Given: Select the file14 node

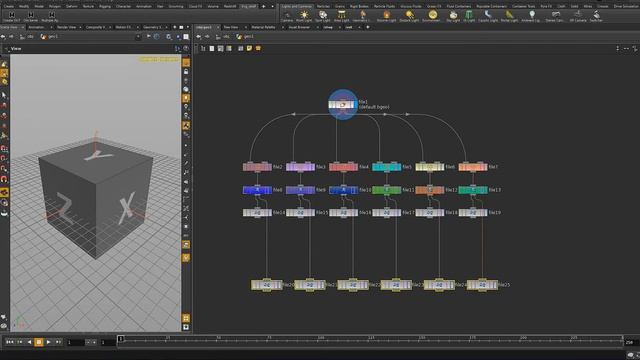Looking at the screenshot, I should click(x=257, y=213).
